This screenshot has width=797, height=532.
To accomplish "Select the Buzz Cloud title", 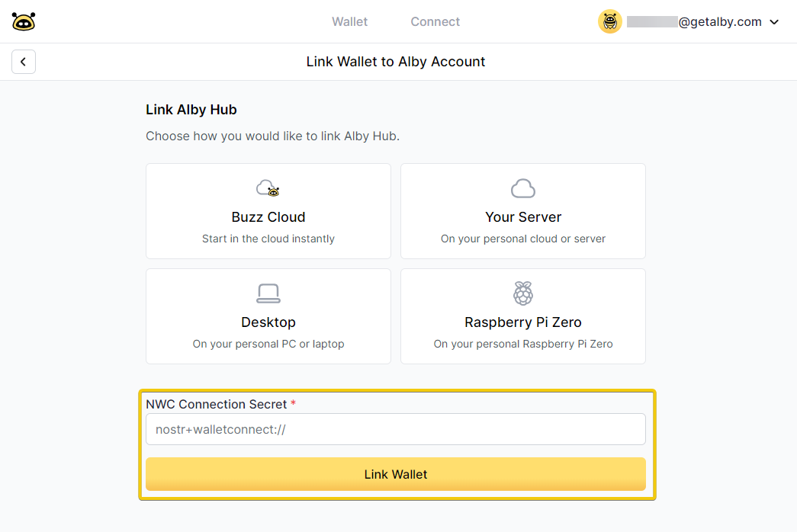I will coord(268,217).
